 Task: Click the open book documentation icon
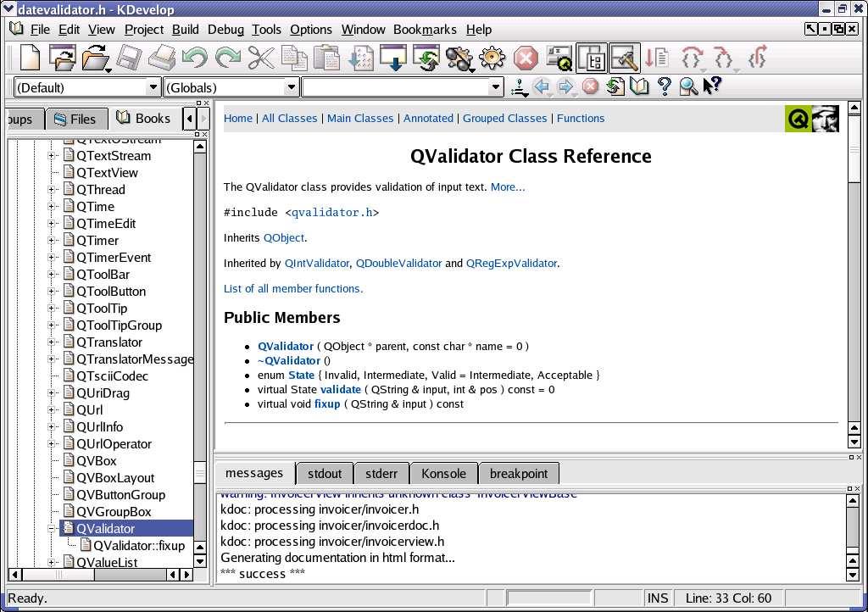[x=639, y=86]
